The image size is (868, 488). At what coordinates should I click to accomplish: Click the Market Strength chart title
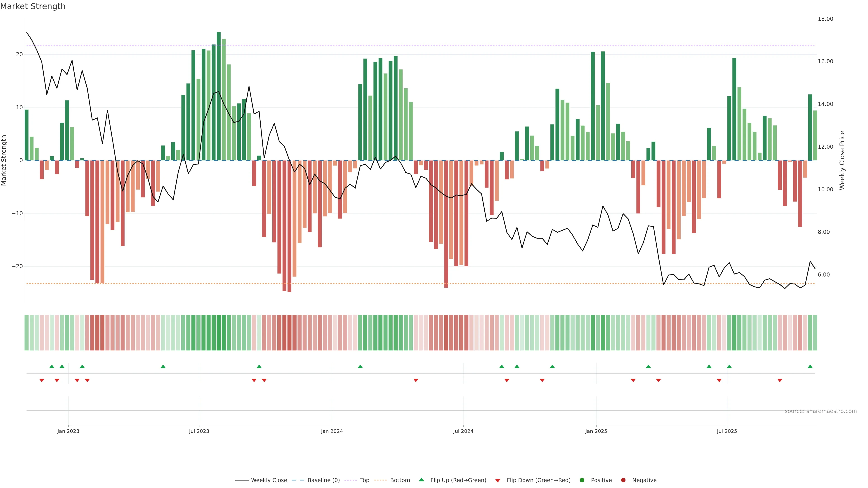[x=33, y=6]
